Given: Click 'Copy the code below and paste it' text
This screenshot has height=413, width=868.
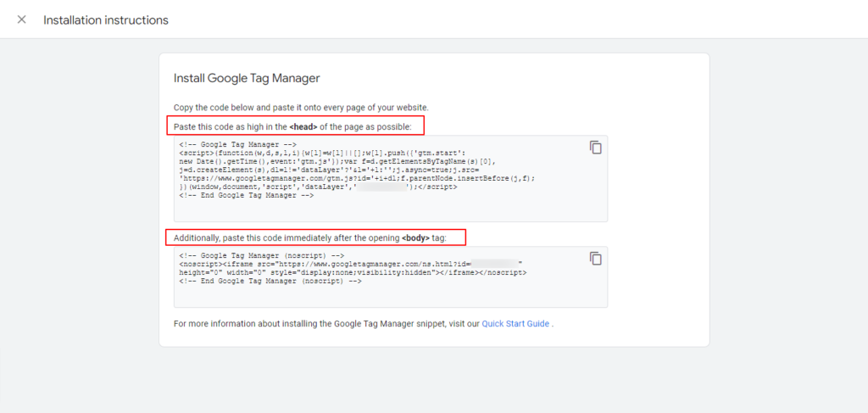Looking at the screenshot, I should point(301,108).
